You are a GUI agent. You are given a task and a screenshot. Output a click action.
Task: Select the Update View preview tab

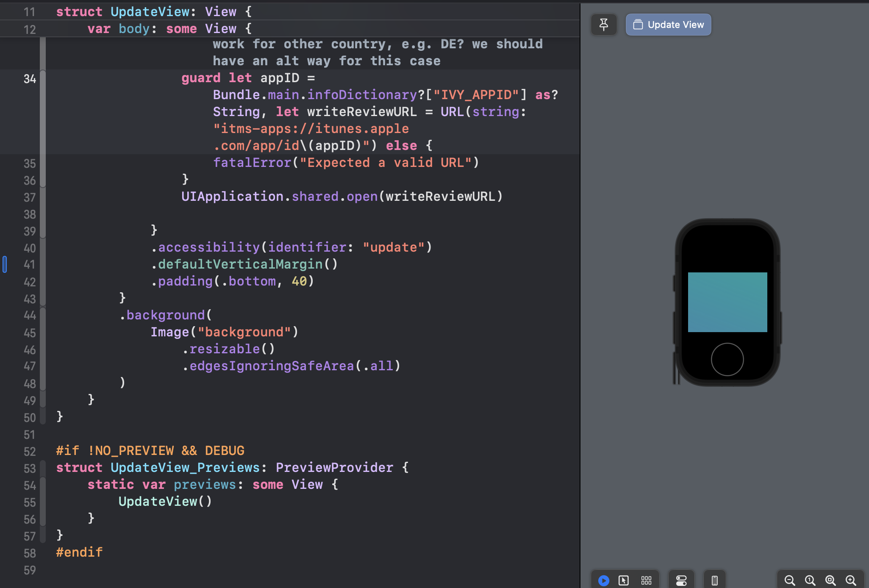coord(668,25)
